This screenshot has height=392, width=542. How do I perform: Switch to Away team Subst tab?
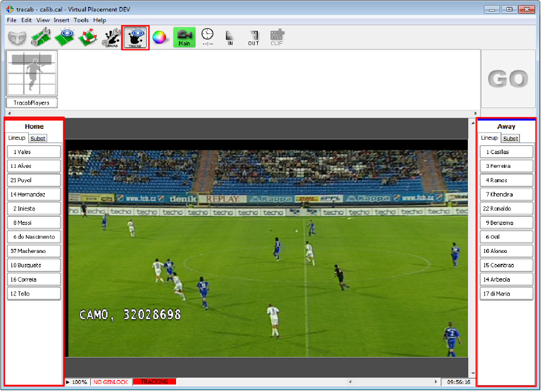point(510,139)
